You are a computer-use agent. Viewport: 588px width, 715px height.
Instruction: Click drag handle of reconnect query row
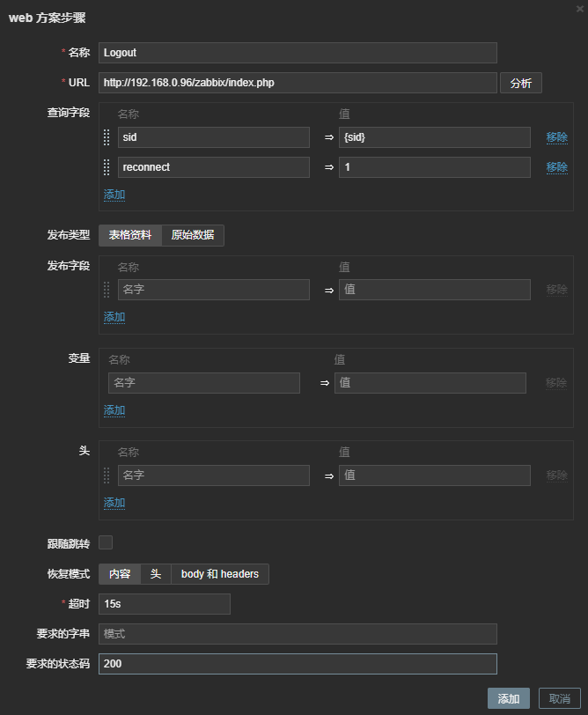click(x=107, y=167)
